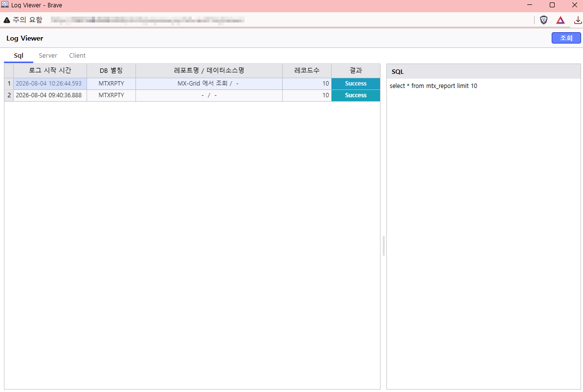Select row number 2 header cell
Screen dimensions: 583x392
tap(9, 95)
